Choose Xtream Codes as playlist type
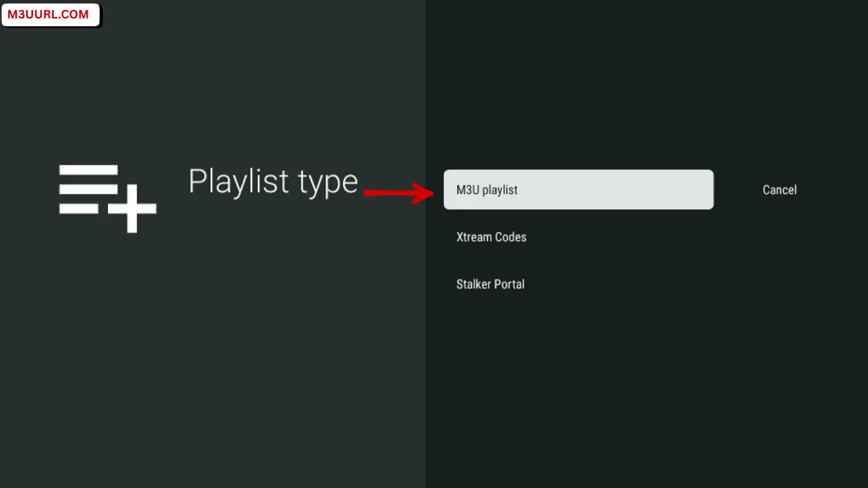This screenshot has height=488, width=868. click(491, 237)
